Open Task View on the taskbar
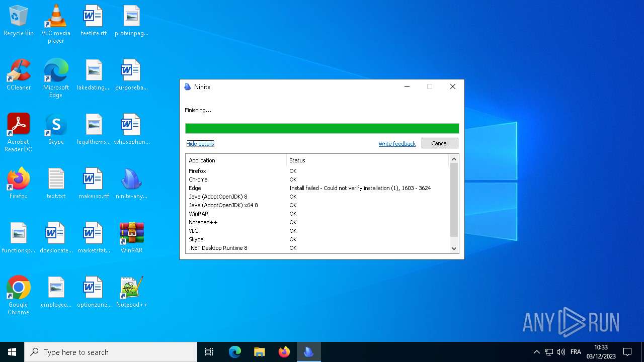This screenshot has height=362, width=644. [209, 352]
